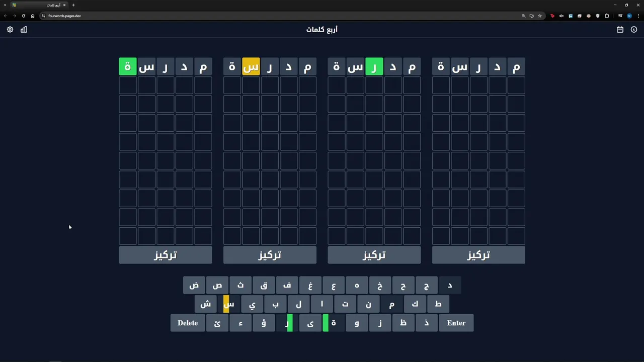Tap the ي key
Viewport: 644px width, 362px height.
(252, 304)
